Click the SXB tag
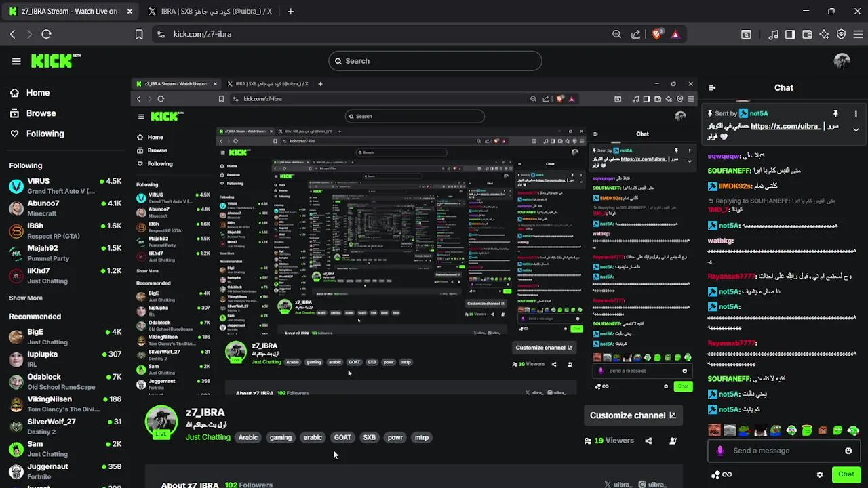This screenshot has height=488, width=868. (x=369, y=437)
